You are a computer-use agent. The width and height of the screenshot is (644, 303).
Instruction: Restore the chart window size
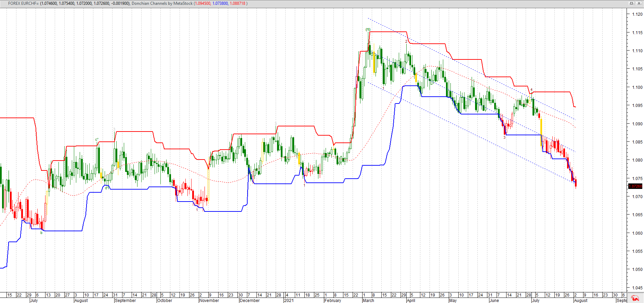point(632,3)
